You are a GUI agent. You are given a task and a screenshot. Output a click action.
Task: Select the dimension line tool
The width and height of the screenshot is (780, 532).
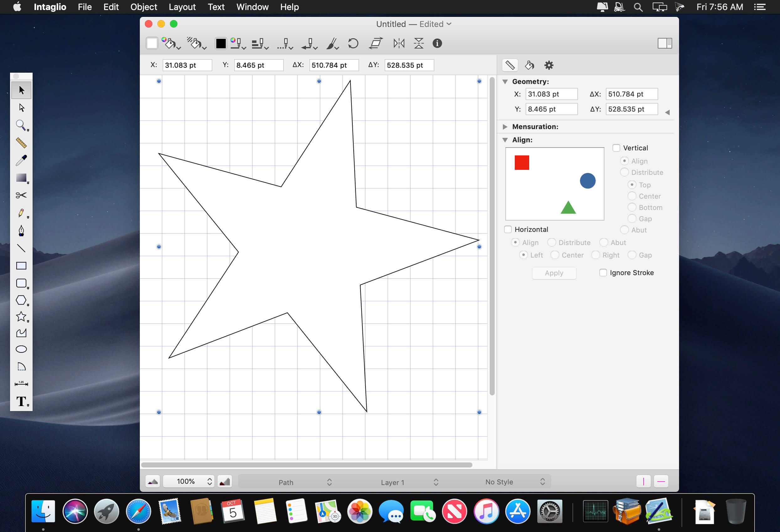22,384
